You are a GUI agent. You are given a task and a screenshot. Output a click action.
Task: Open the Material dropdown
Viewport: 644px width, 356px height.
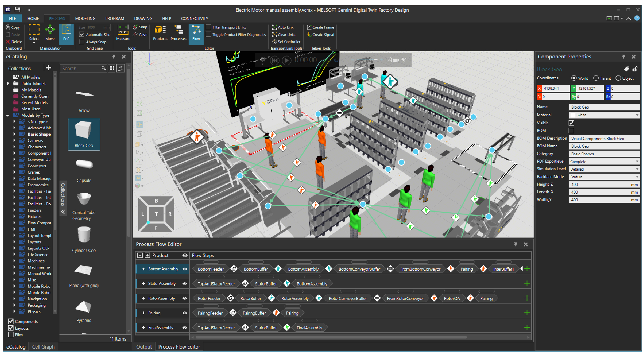point(637,115)
